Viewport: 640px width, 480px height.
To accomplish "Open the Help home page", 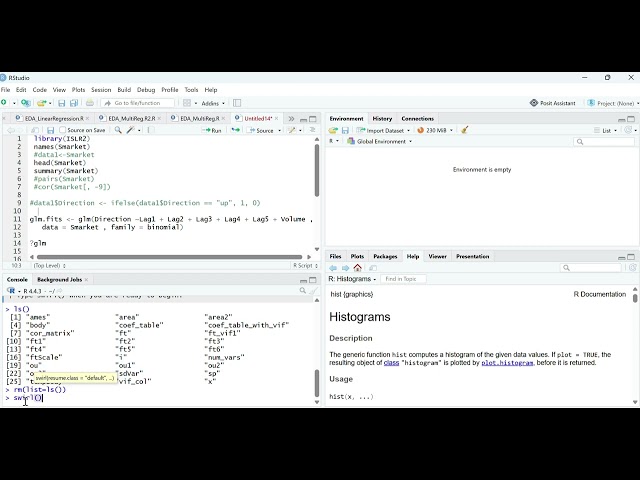I will coord(358,268).
